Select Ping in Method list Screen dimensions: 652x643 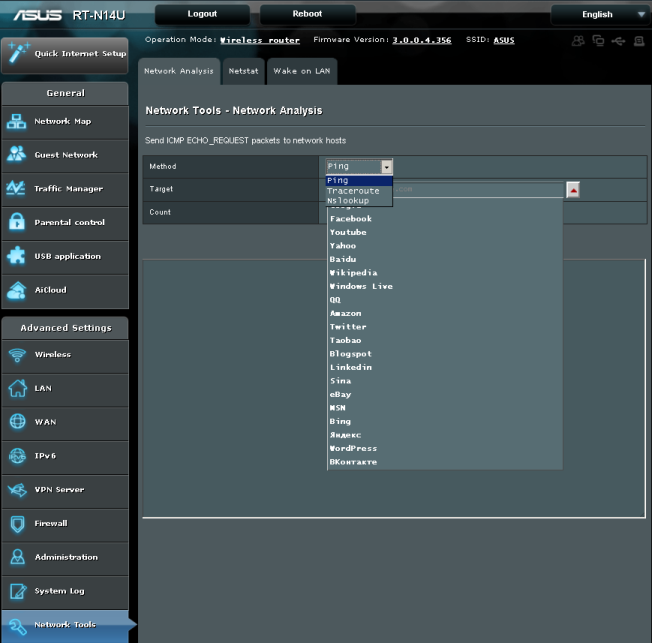pos(359,181)
